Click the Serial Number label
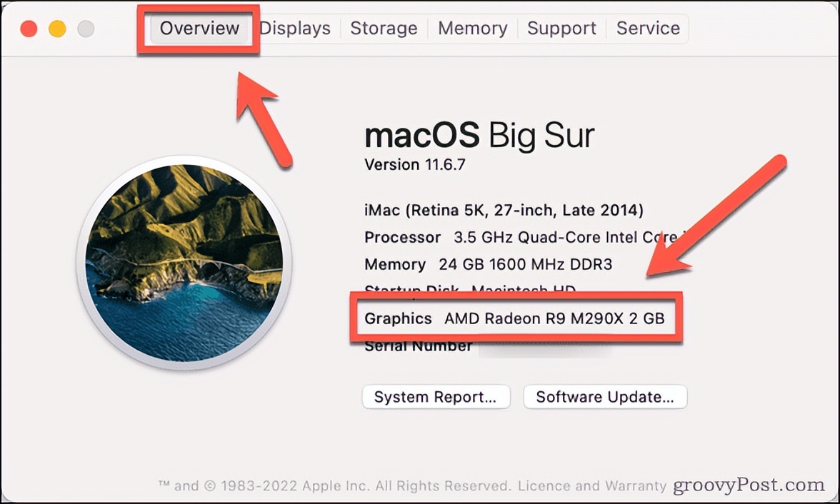This screenshot has width=840, height=504. 418,347
